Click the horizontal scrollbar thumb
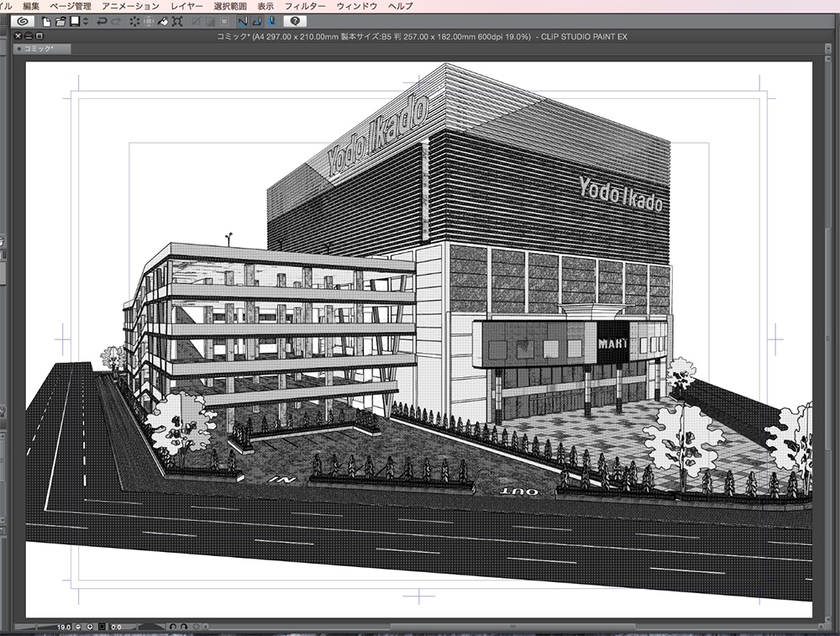840x636 pixels. coord(512,627)
